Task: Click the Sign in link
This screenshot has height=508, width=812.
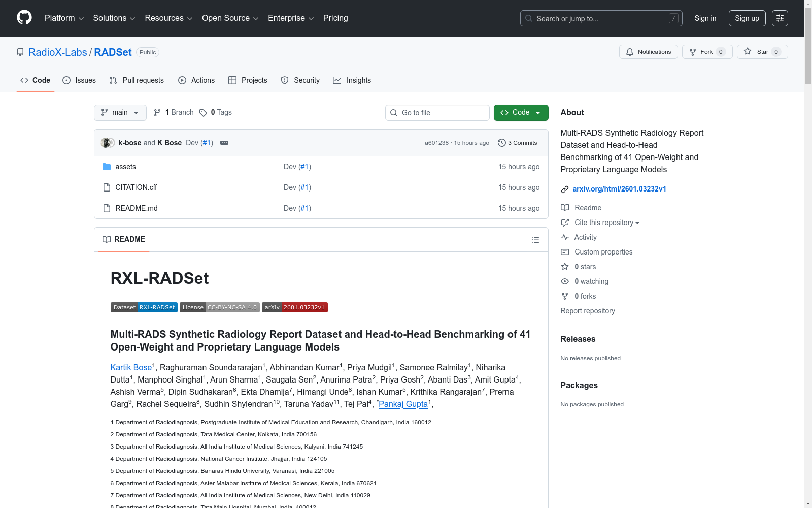Action: coord(705,18)
